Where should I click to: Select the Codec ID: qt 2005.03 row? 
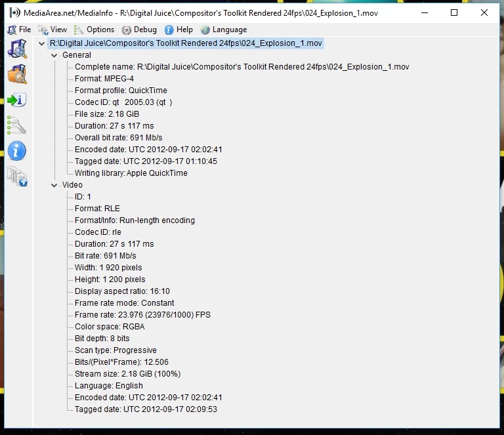[x=123, y=102]
